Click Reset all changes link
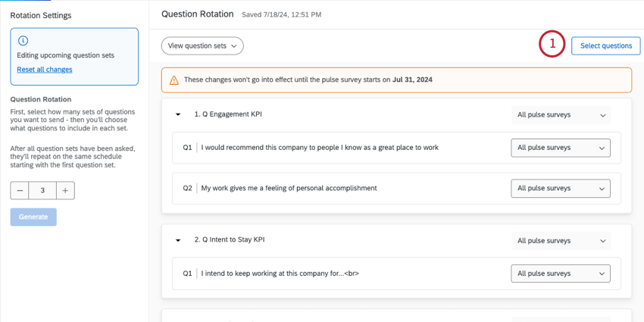The height and width of the screenshot is (322, 644). pyautogui.click(x=45, y=70)
